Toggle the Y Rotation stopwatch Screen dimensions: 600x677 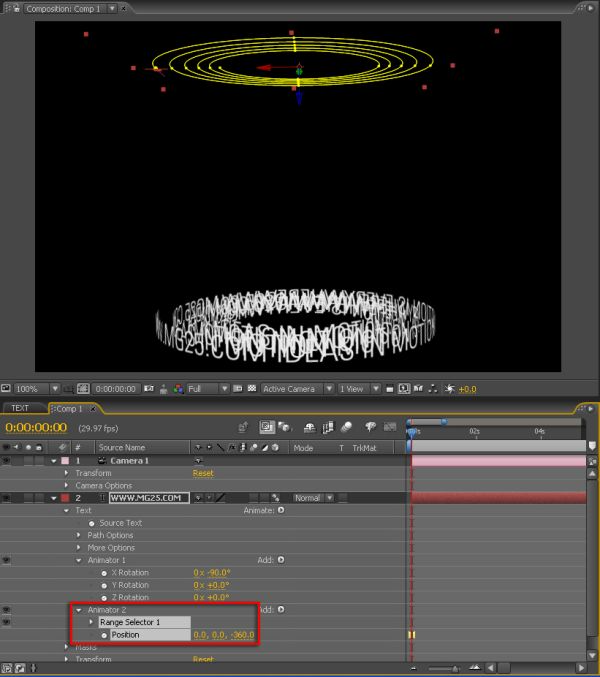104,586
